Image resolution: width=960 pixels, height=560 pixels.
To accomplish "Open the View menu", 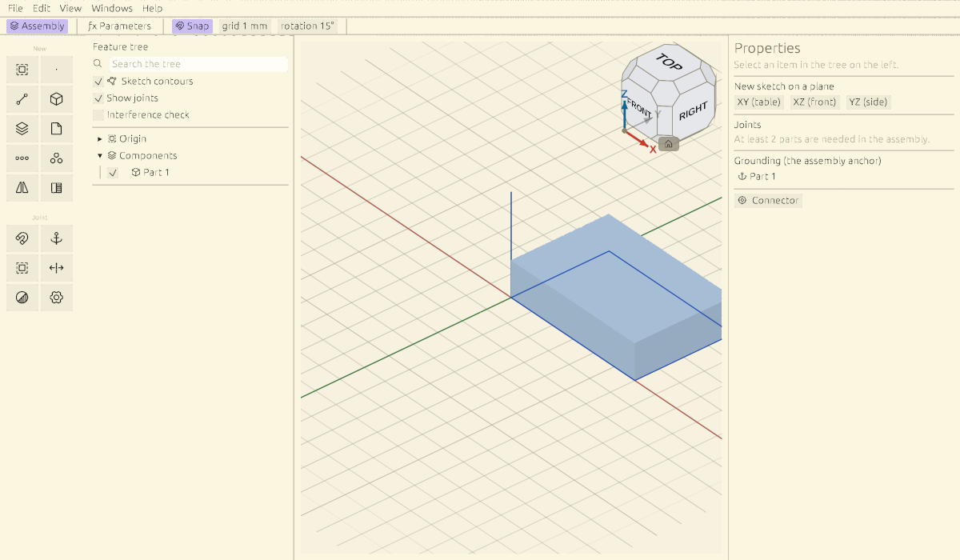I will (x=70, y=8).
